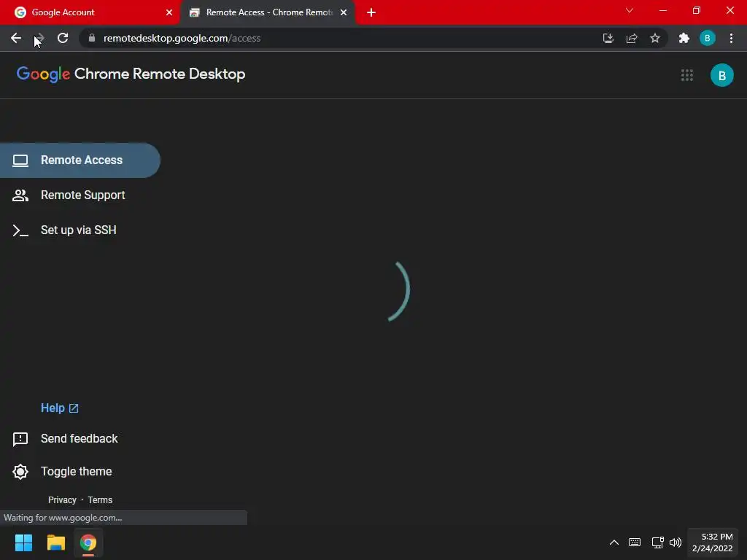The width and height of the screenshot is (747, 560).
Task: Open the Help link
Action: tap(60, 408)
